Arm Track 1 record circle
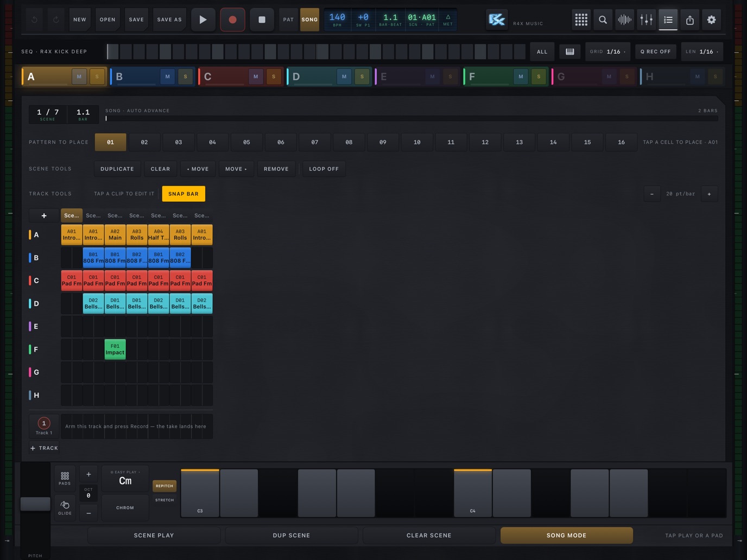 coord(44,423)
